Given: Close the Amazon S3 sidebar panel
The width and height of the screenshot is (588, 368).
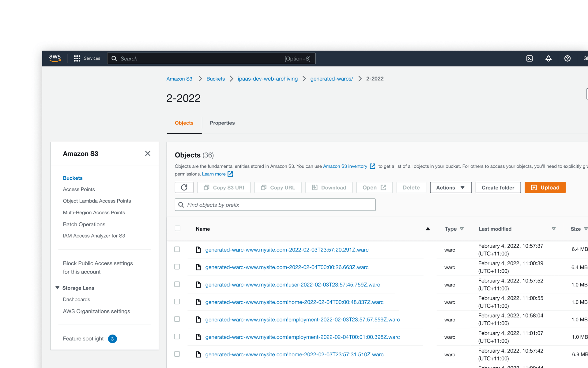Looking at the screenshot, I should click(148, 153).
